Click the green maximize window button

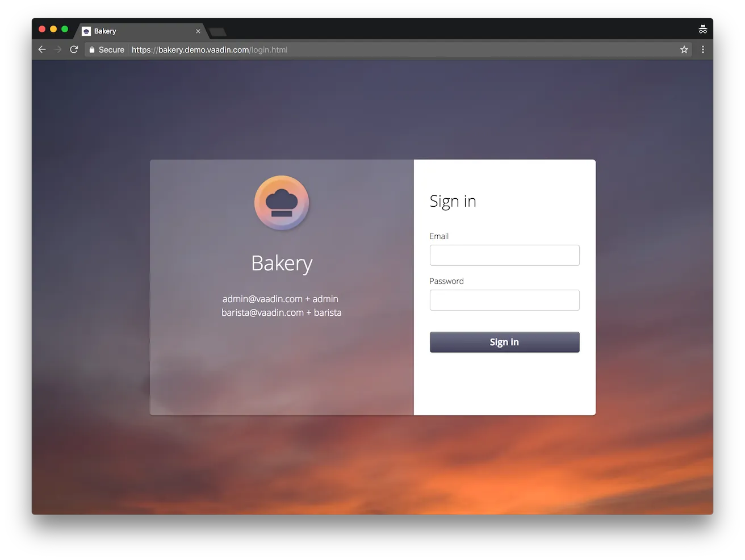click(65, 29)
